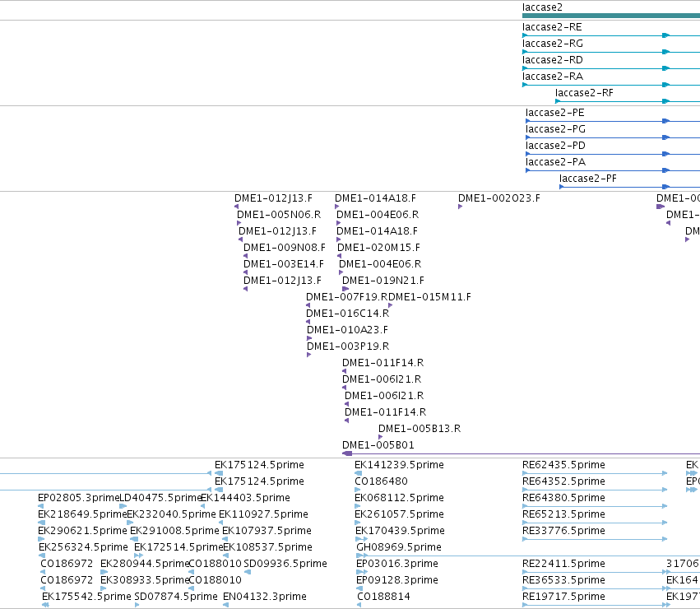700x609 pixels.
Task: Click the DME1-005N06.R feature label
Action: [279, 215]
